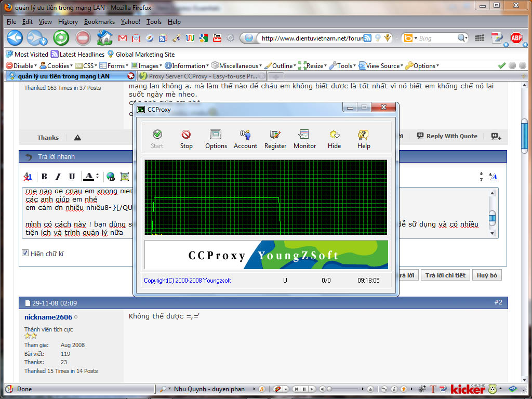Click the Copyright Youngzsoft link in CCProxy

(x=187, y=281)
